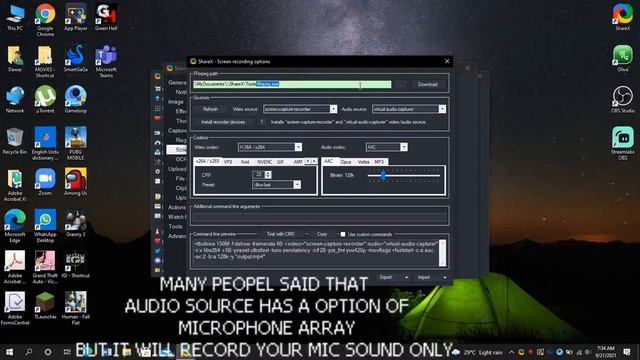Image resolution: width=640 pixels, height=360 pixels.
Task: Select the Recycle Bin icon
Action: 15,141
